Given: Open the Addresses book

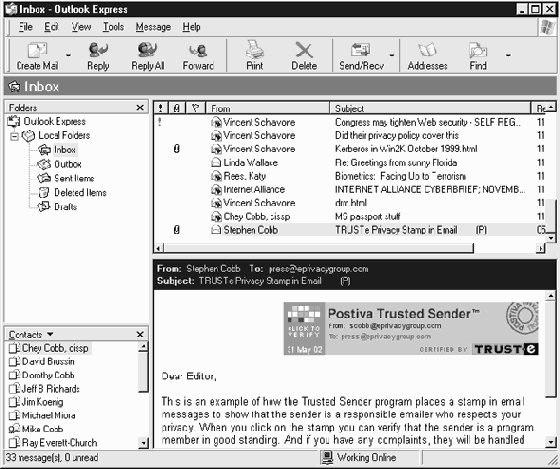Looking at the screenshot, I should pyautogui.click(x=428, y=56).
